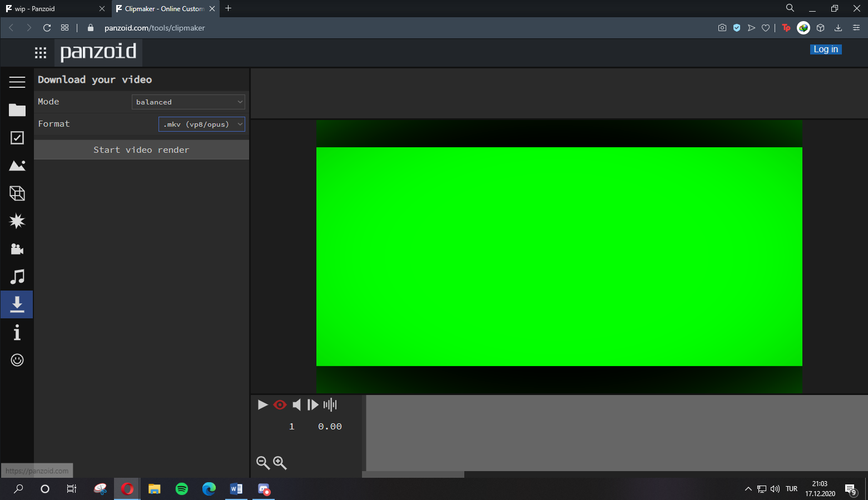Image resolution: width=868 pixels, height=500 pixels.
Task: Click the frame number field showing 1
Action: click(292, 427)
